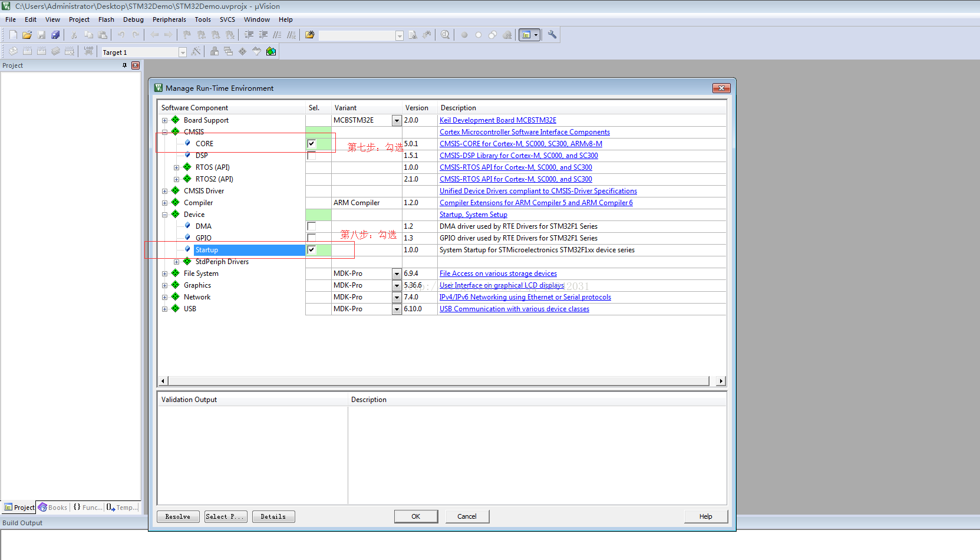The width and height of the screenshot is (980, 560).
Task: Click the Copy icon in toolbar
Action: (x=88, y=35)
